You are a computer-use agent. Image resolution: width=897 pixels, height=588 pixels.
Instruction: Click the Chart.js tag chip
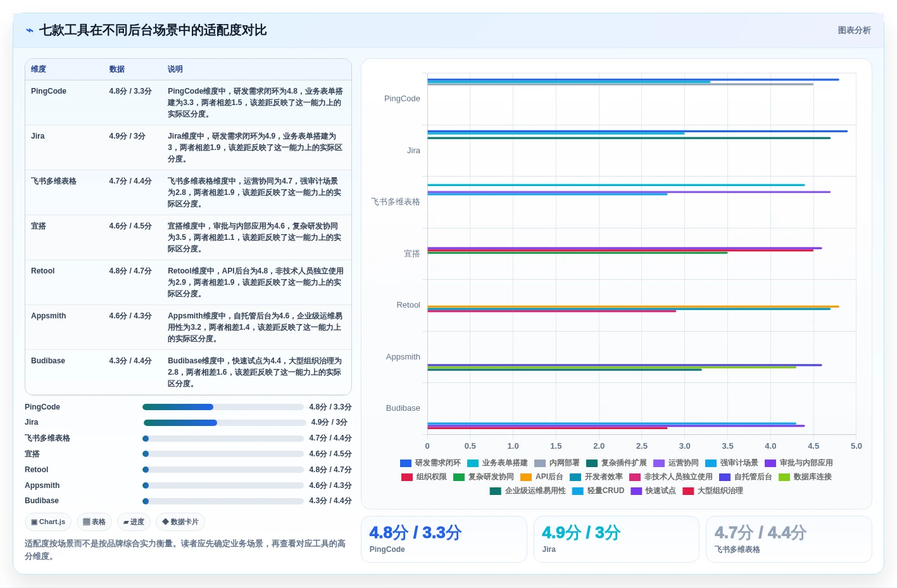tap(48, 522)
